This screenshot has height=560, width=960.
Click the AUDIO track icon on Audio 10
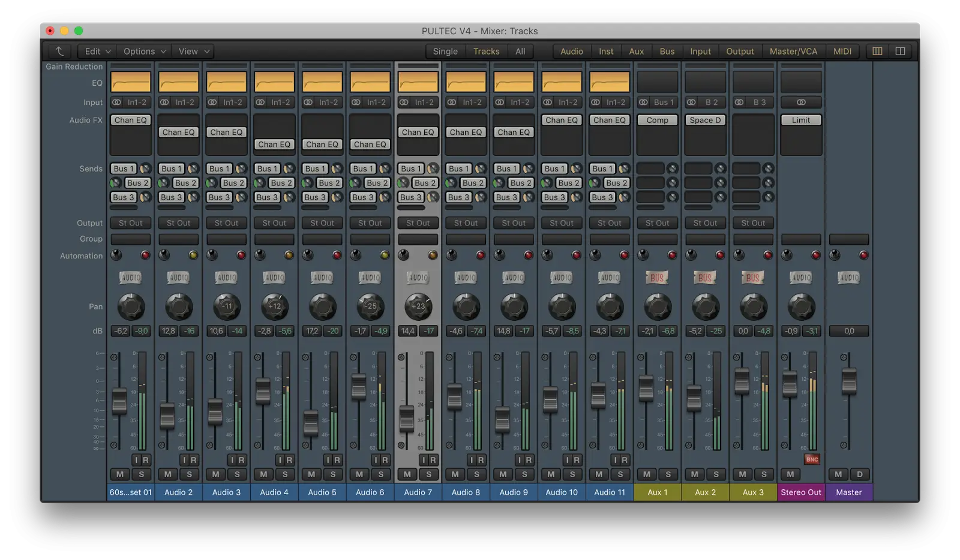[562, 278]
